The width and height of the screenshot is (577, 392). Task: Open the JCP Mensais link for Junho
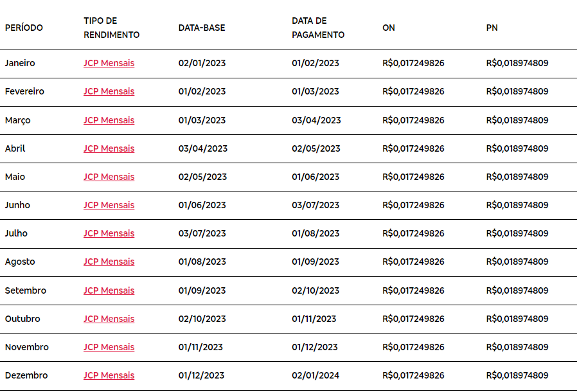[x=109, y=205]
